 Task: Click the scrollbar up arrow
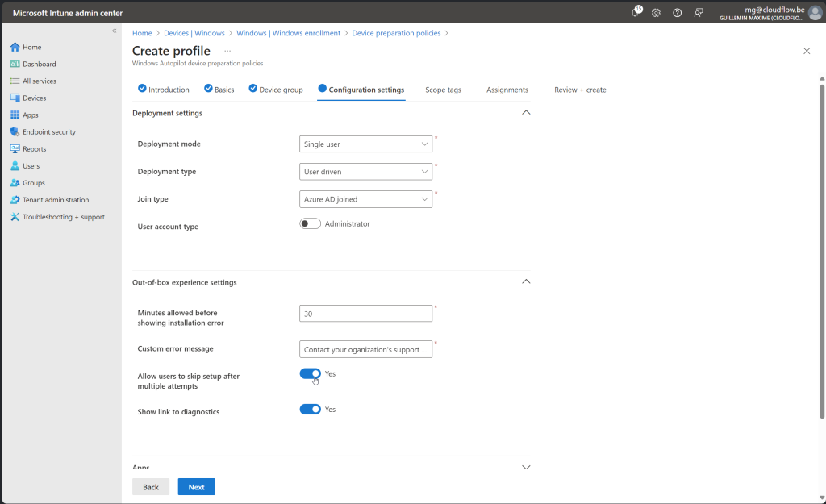coord(822,78)
